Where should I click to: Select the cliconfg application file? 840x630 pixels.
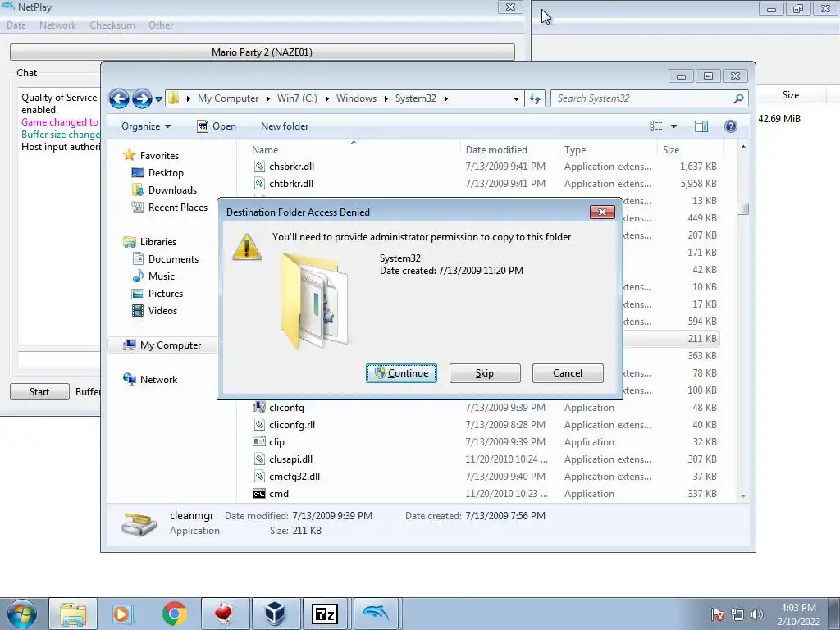coord(286,408)
